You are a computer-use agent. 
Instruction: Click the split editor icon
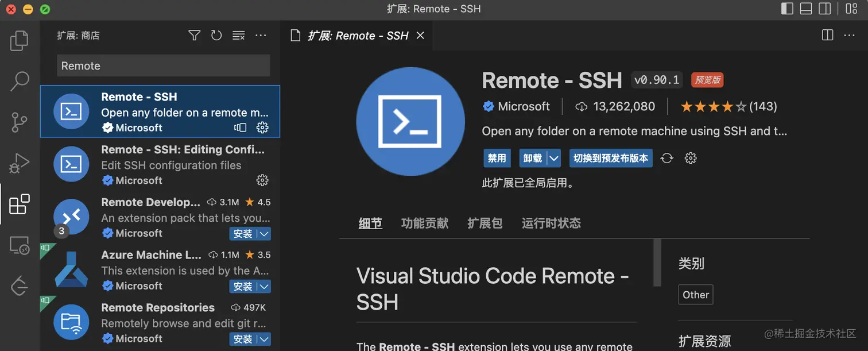pos(827,35)
